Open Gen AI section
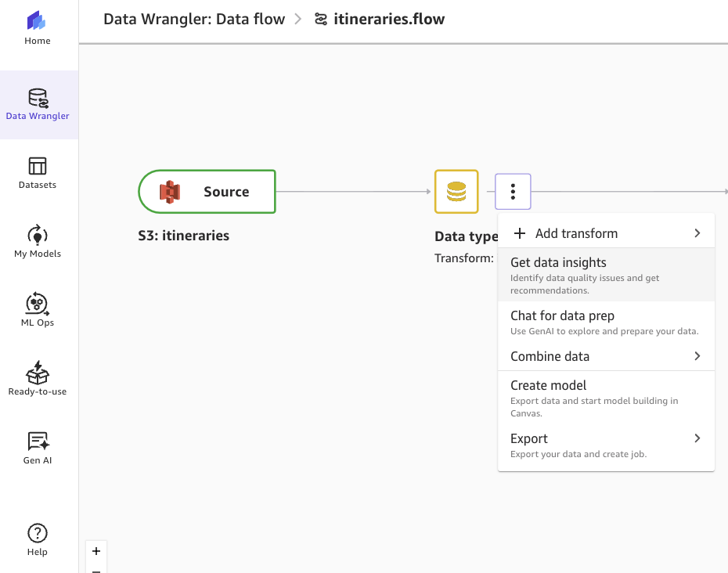The image size is (728, 573). point(37,448)
